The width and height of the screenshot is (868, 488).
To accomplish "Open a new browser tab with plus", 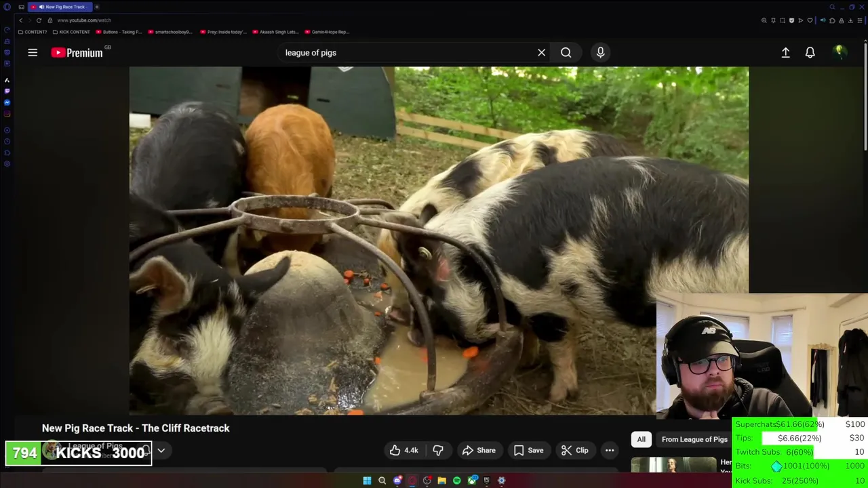I will click(x=96, y=7).
